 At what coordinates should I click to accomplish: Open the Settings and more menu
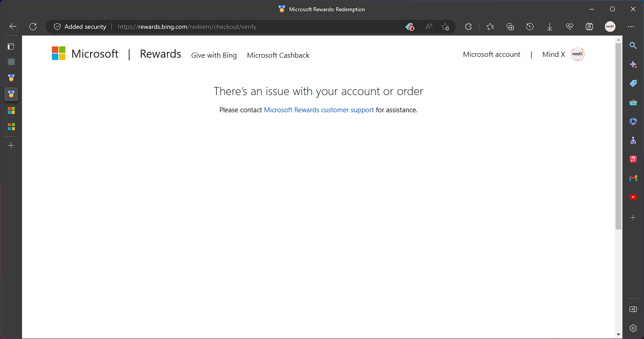(631, 27)
